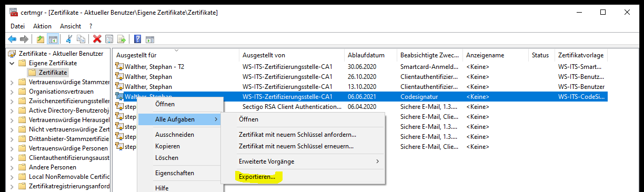Expand Vertrauenswürdige Stammzer node arrow
Image resolution: width=644 pixels, height=192 pixels.
(13, 82)
